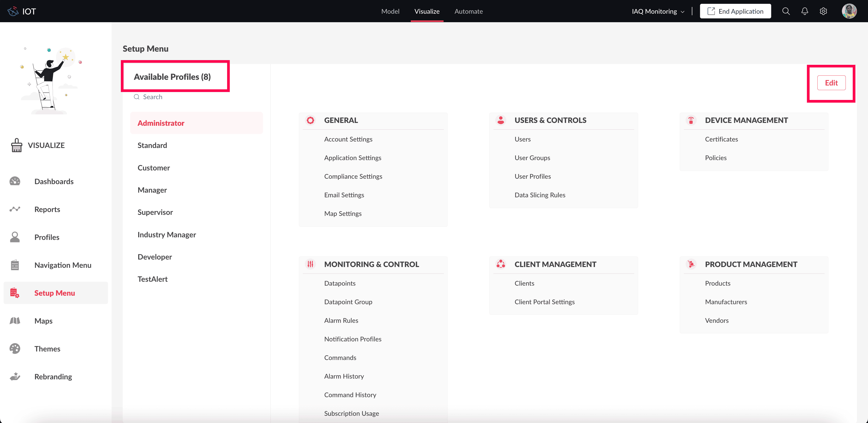Click the search magnifier icon in top bar

point(786,11)
